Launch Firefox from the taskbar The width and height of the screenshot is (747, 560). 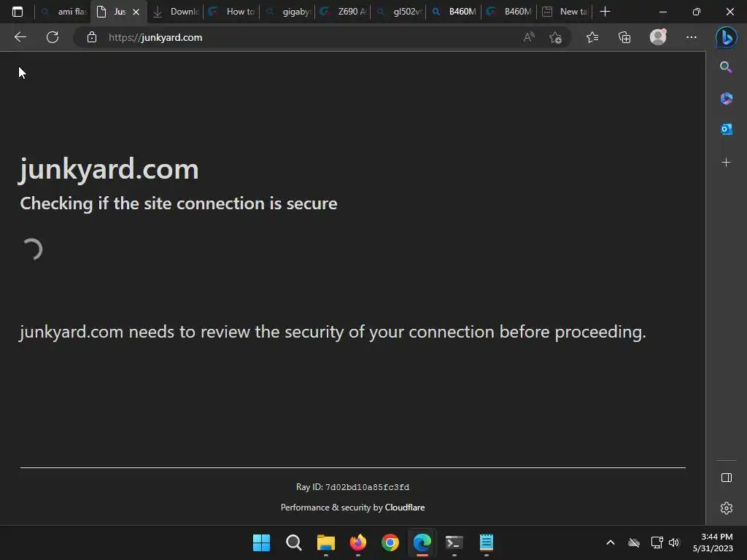357,542
